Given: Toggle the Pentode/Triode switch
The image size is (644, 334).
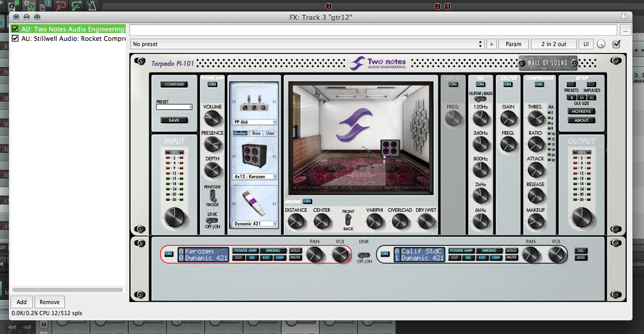Looking at the screenshot, I should 212,196.
